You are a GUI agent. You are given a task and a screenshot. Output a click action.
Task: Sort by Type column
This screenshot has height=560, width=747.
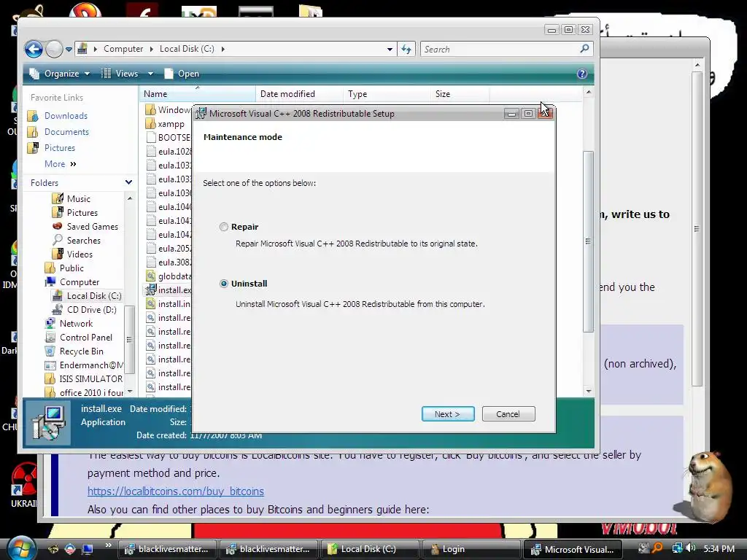[x=387, y=94]
